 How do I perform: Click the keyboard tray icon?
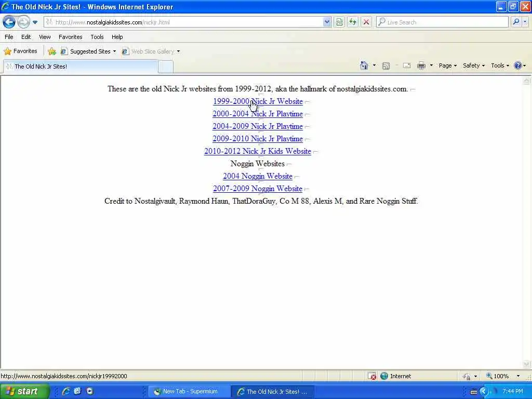coord(474,392)
